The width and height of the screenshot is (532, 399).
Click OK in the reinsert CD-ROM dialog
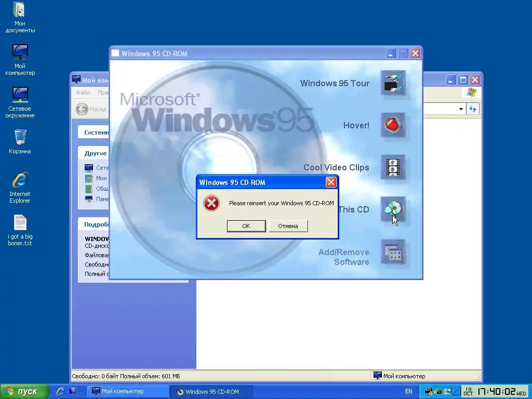pos(246,226)
